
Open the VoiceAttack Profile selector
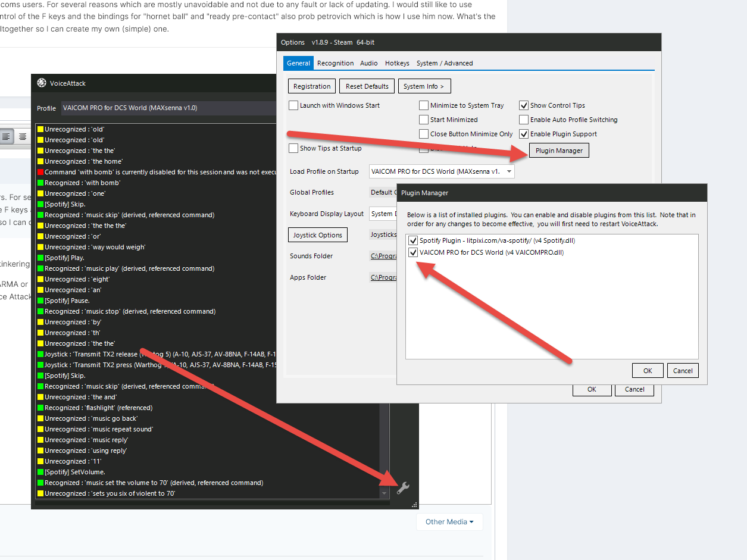point(169,108)
